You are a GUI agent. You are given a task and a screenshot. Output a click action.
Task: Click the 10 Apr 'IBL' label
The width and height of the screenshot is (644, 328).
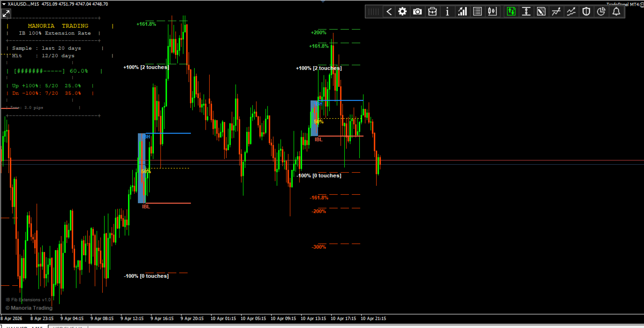(318, 139)
